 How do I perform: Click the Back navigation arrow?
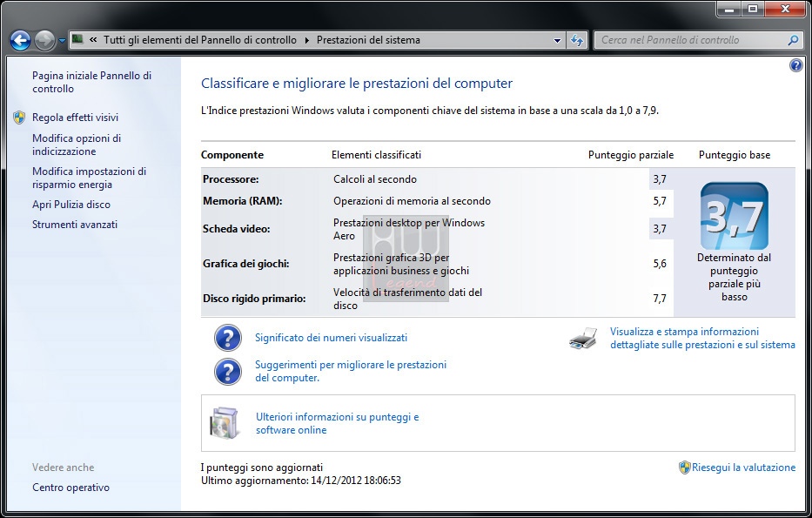[x=21, y=40]
